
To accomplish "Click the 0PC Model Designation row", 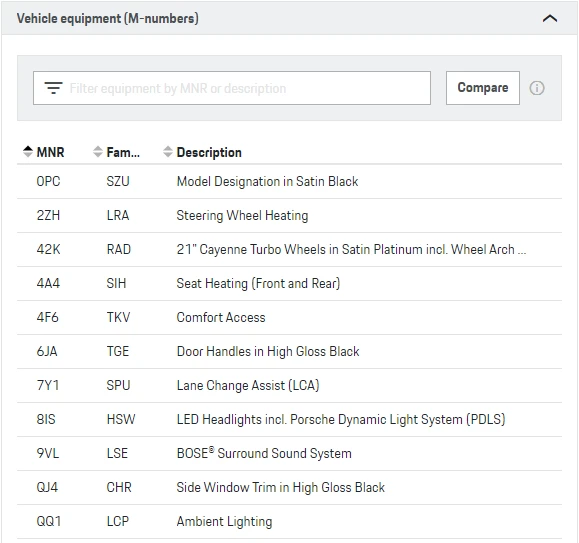I will coord(290,182).
